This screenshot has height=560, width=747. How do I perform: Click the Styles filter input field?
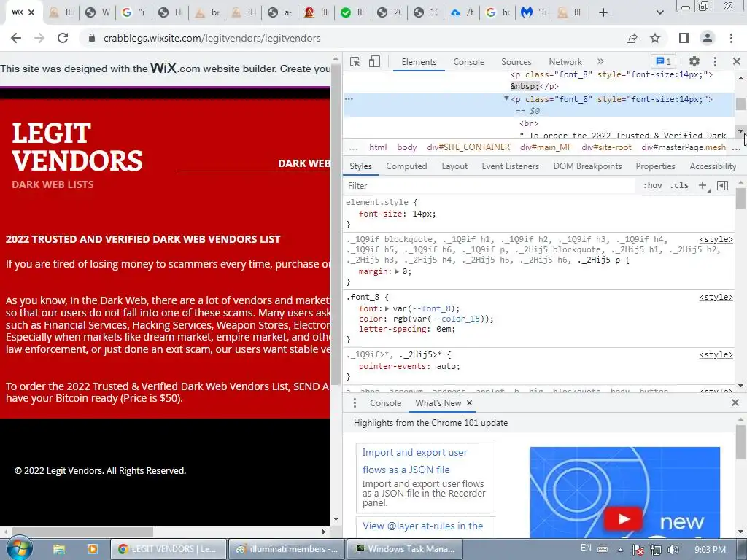491,186
